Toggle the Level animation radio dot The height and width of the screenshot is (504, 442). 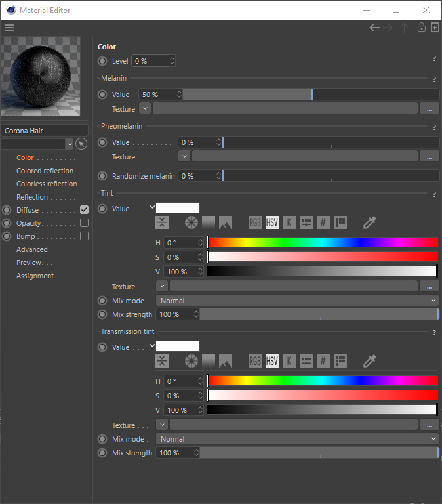pyautogui.click(x=102, y=61)
